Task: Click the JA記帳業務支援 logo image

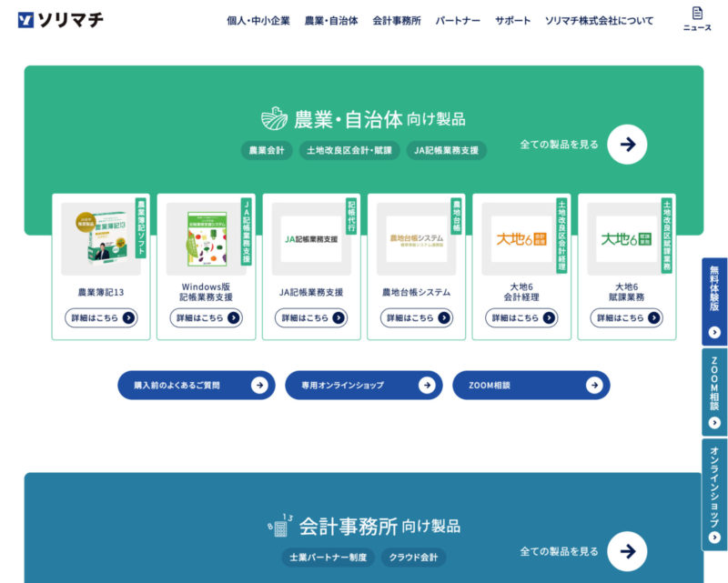Action: coord(311,239)
